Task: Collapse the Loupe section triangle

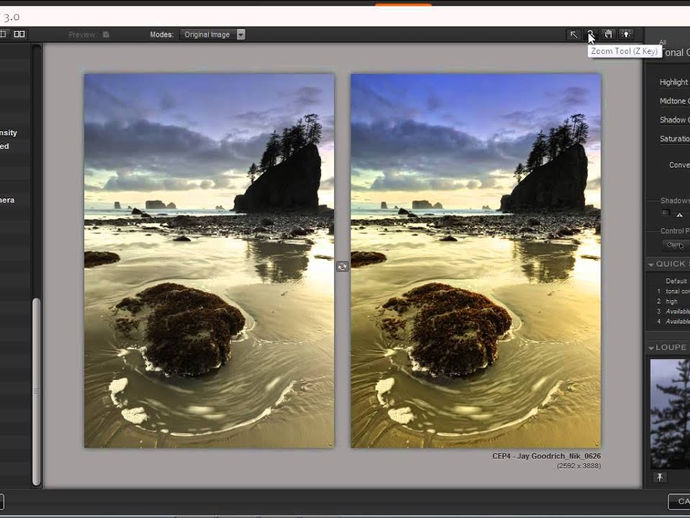Action: tap(651, 348)
